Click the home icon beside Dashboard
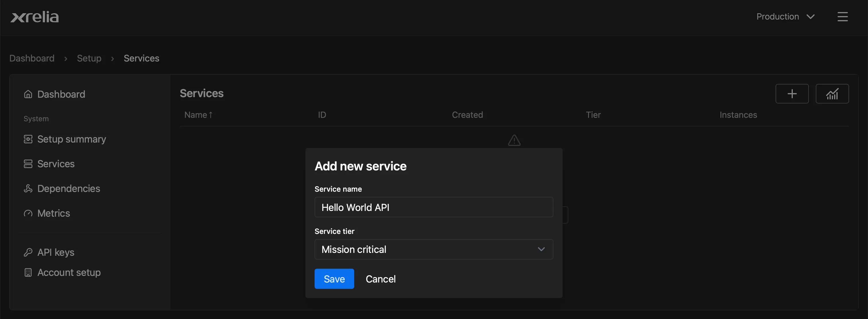The height and width of the screenshot is (319, 868). tap(28, 94)
